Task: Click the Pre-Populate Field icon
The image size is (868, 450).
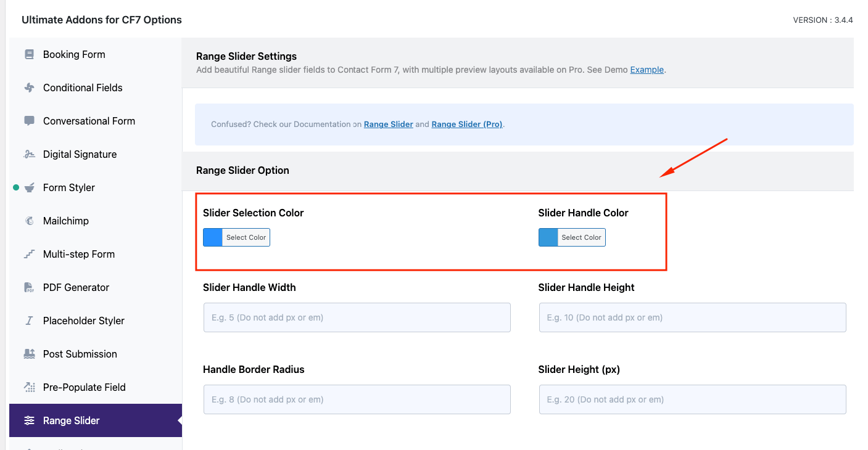Action: coord(29,387)
